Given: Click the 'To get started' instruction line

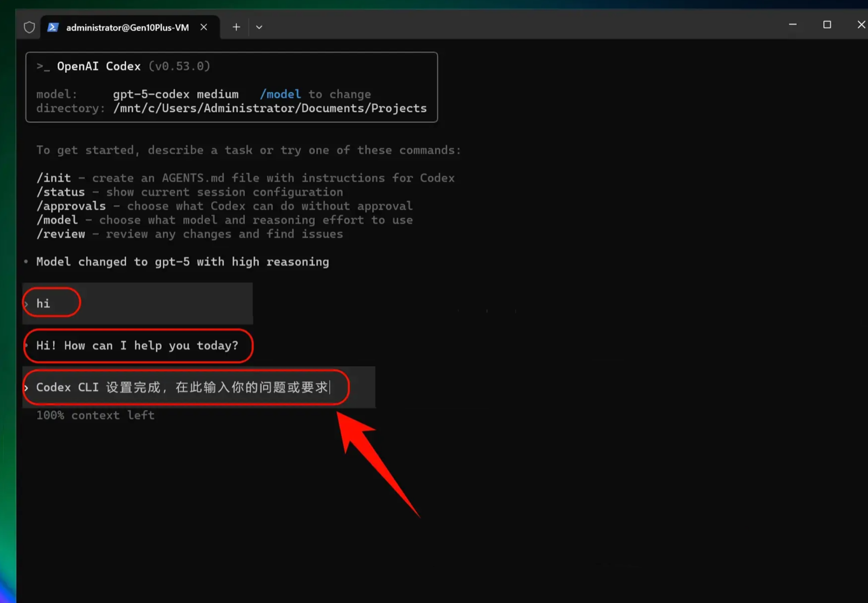Looking at the screenshot, I should point(248,150).
